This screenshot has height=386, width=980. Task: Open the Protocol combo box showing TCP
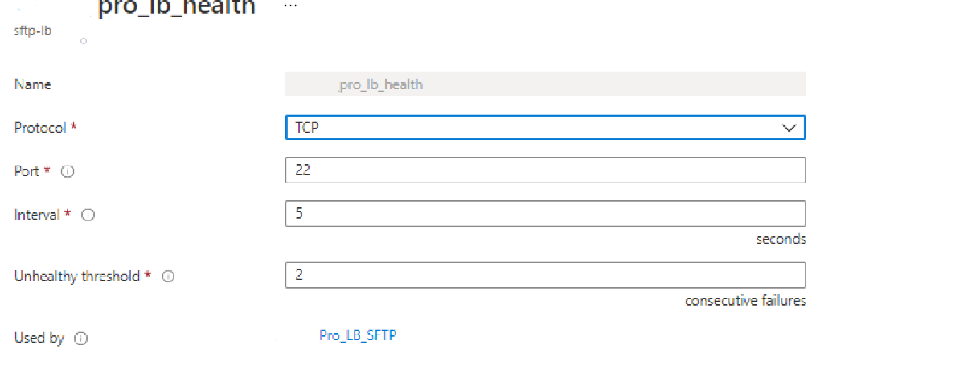coord(531,128)
